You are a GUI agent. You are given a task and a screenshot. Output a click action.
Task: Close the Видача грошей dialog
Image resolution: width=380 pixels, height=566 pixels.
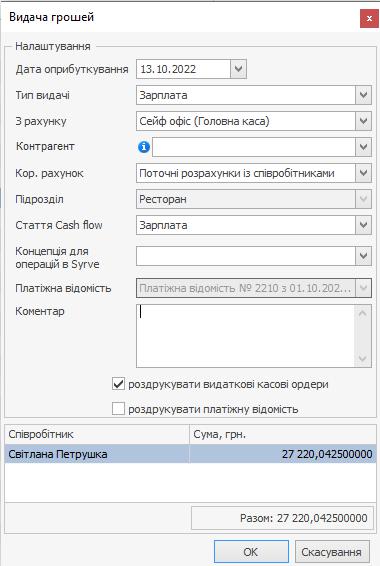369,18
